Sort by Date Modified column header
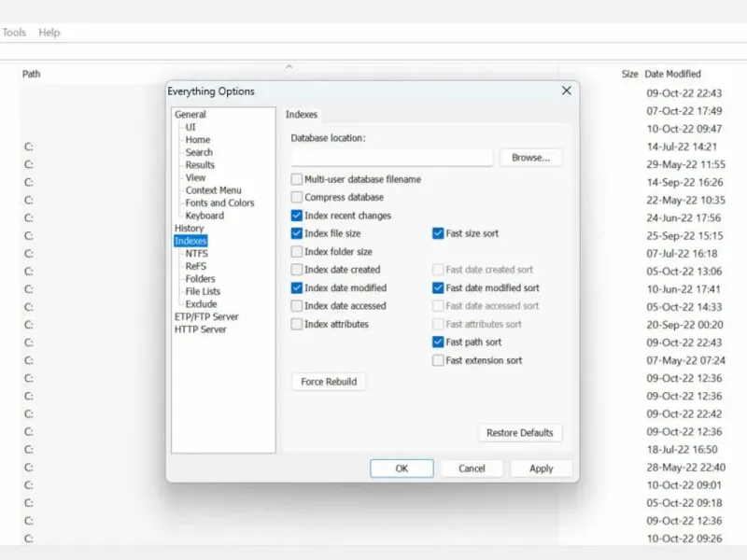This screenshot has height=560, width=747. coord(672,74)
